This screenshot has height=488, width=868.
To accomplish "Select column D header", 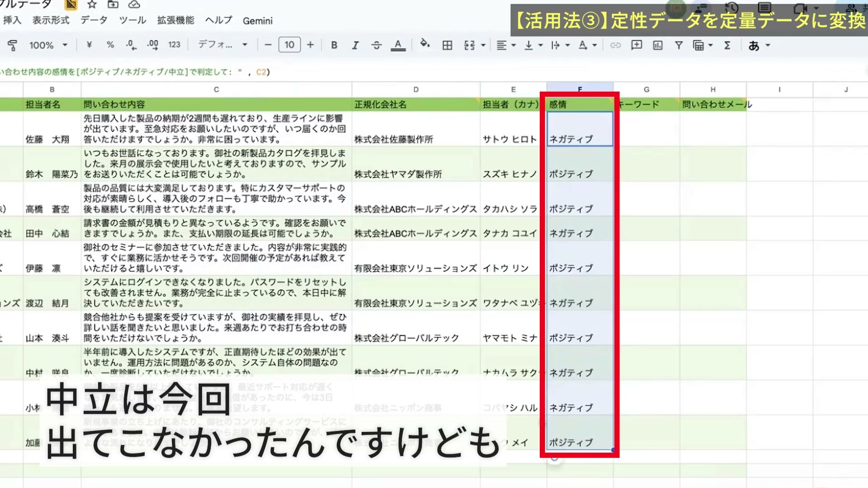I will pyautogui.click(x=416, y=89).
